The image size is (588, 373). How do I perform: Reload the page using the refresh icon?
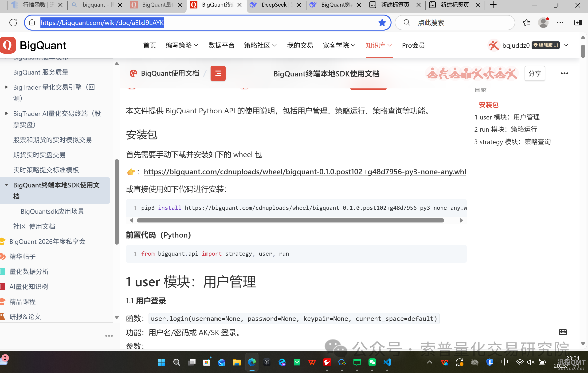tap(13, 23)
